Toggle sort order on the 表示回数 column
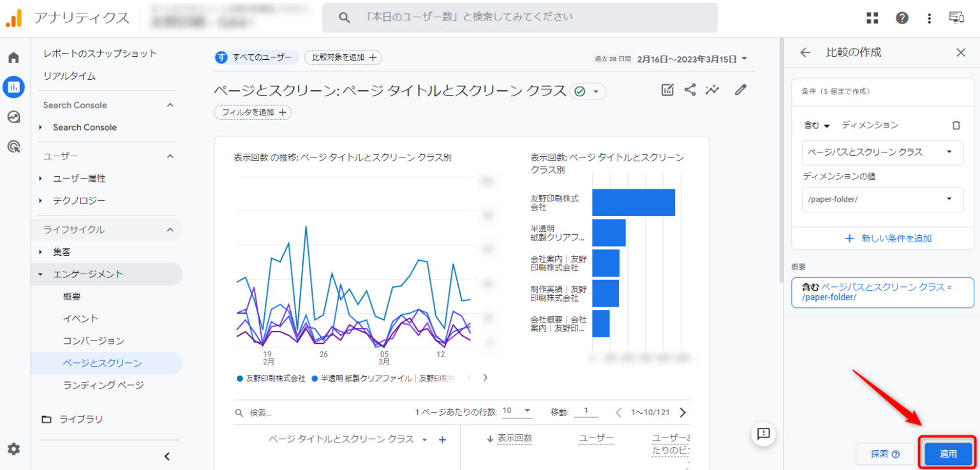Image resolution: width=980 pixels, height=470 pixels. pyautogui.click(x=514, y=438)
